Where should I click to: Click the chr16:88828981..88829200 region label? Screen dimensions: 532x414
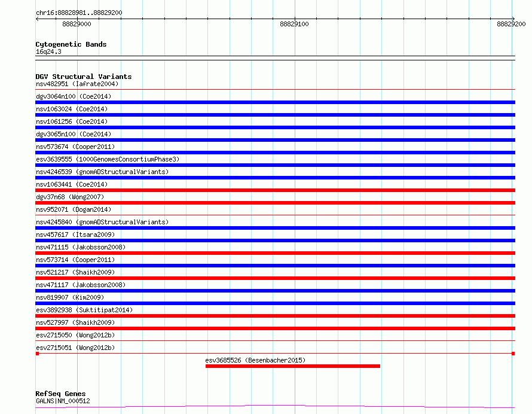pos(79,13)
